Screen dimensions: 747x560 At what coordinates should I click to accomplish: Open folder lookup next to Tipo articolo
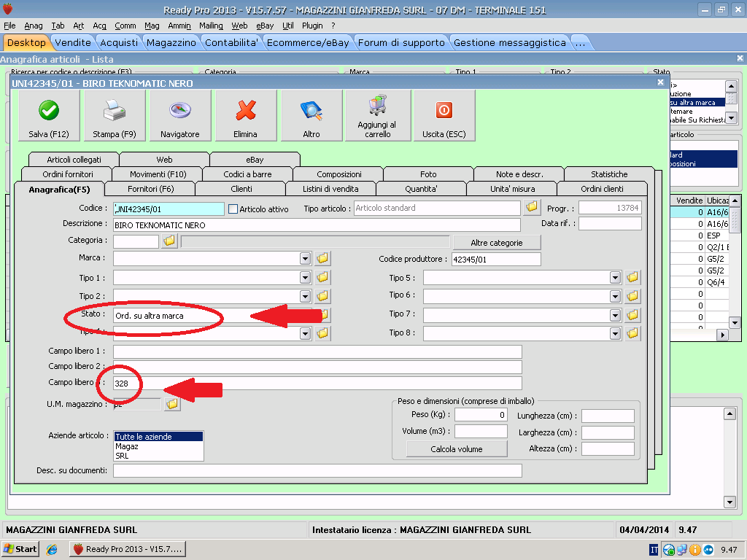point(532,207)
